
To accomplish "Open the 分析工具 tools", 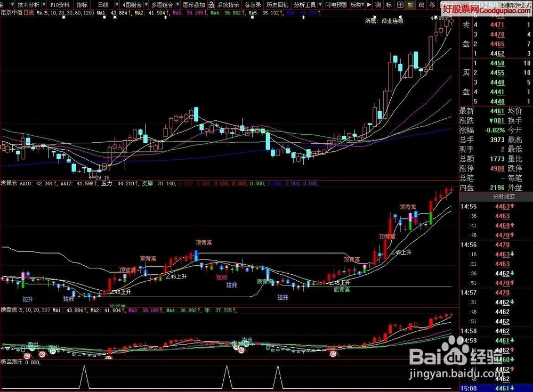I will click(x=304, y=5).
